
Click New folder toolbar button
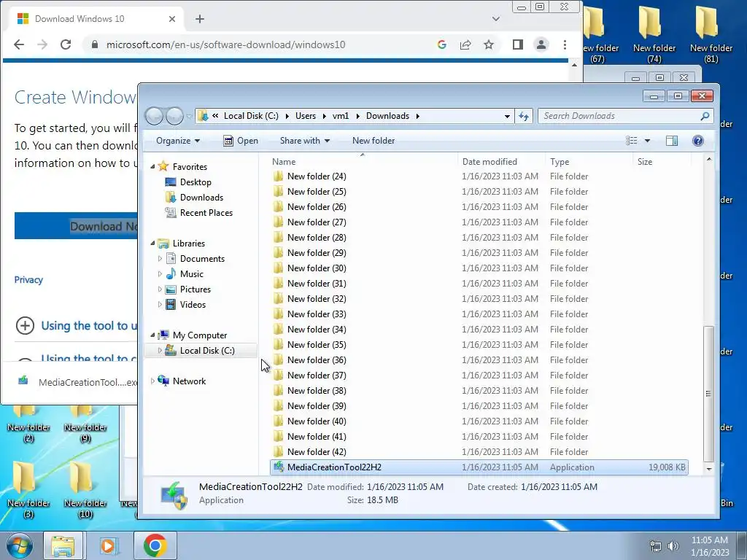pyautogui.click(x=373, y=141)
